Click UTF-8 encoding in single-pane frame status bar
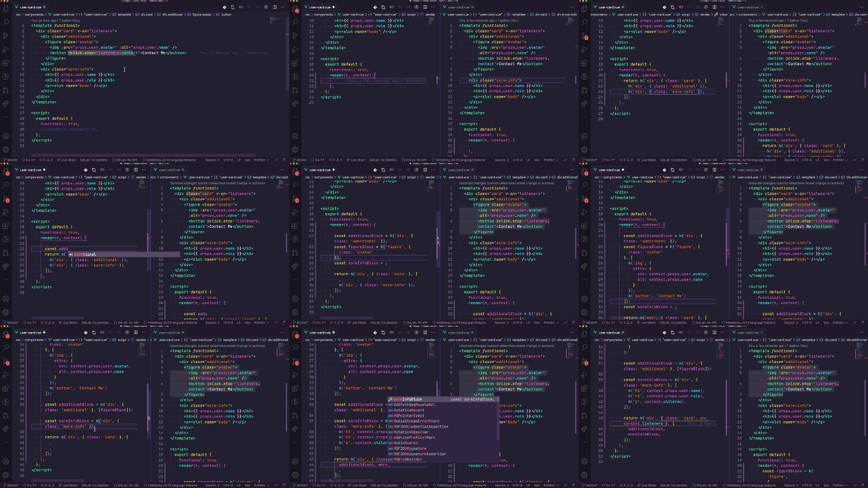The image size is (868, 488). pyautogui.click(x=229, y=160)
